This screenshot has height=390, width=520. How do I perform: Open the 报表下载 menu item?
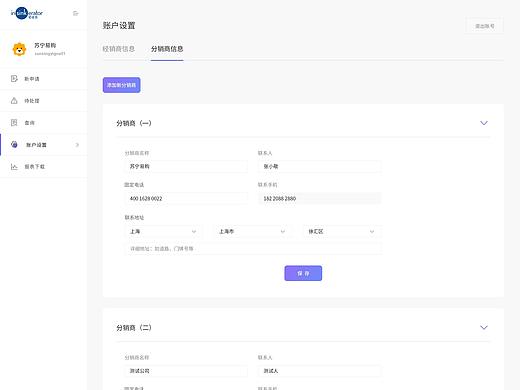(44, 167)
